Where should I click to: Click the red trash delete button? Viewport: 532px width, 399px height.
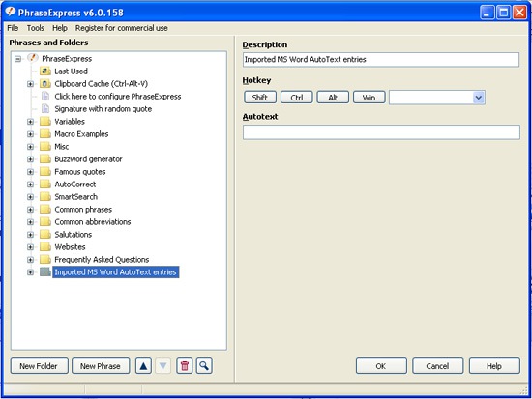pos(184,366)
